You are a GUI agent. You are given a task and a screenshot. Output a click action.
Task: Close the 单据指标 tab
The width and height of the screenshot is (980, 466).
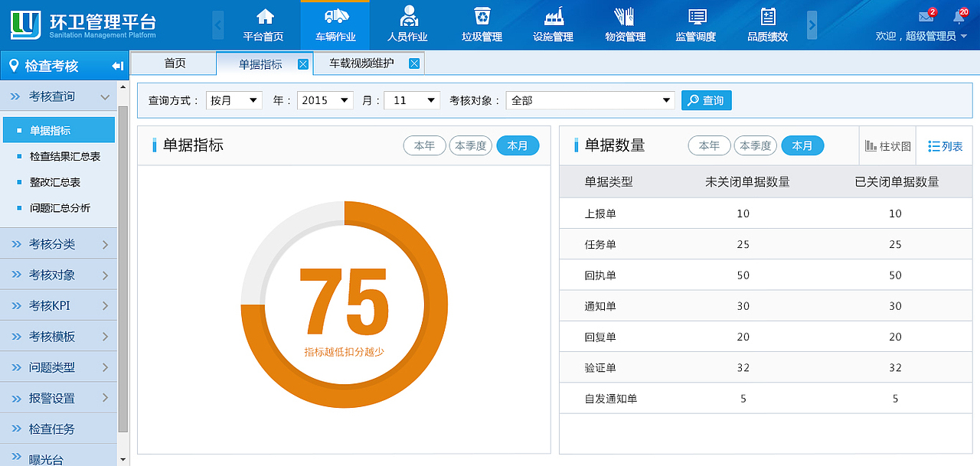(x=303, y=64)
